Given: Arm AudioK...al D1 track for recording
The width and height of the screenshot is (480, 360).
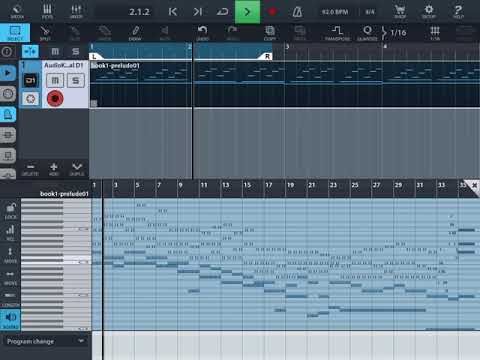Looking at the screenshot, I should (x=55, y=99).
